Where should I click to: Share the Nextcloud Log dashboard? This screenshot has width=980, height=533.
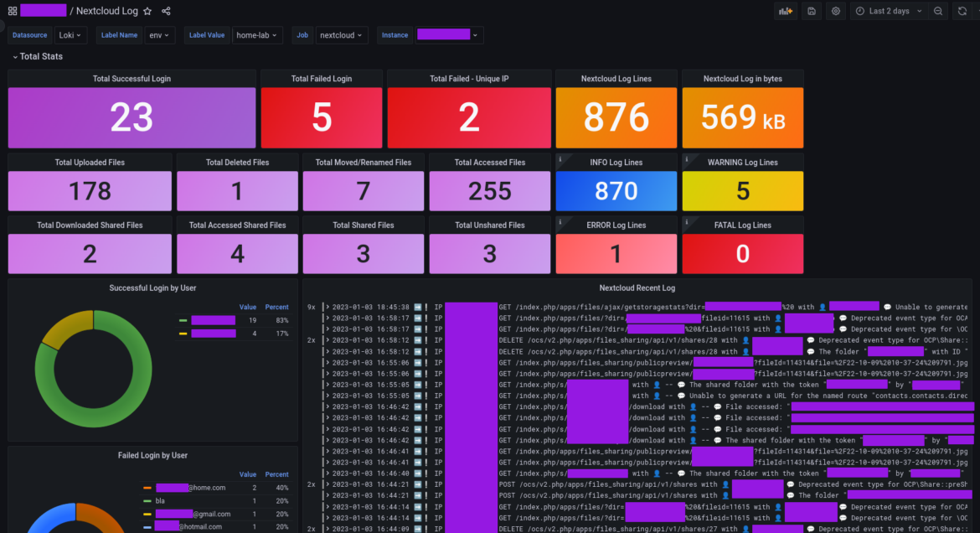pos(165,10)
